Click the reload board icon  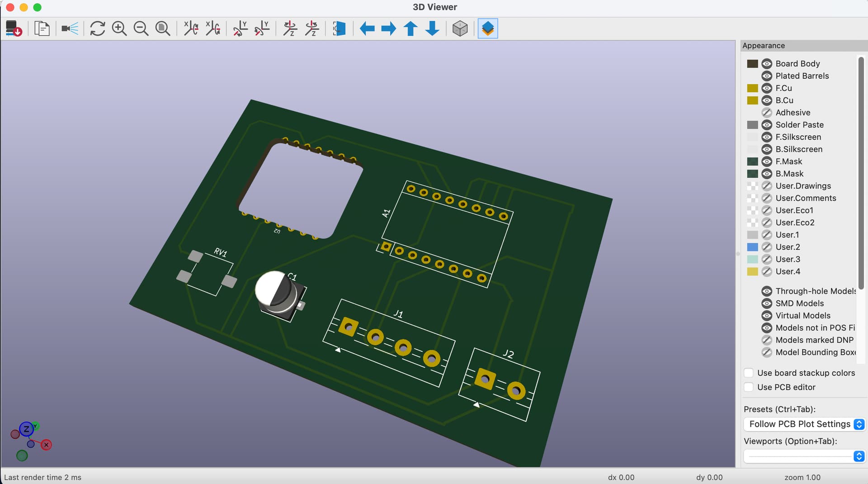pos(14,28)
